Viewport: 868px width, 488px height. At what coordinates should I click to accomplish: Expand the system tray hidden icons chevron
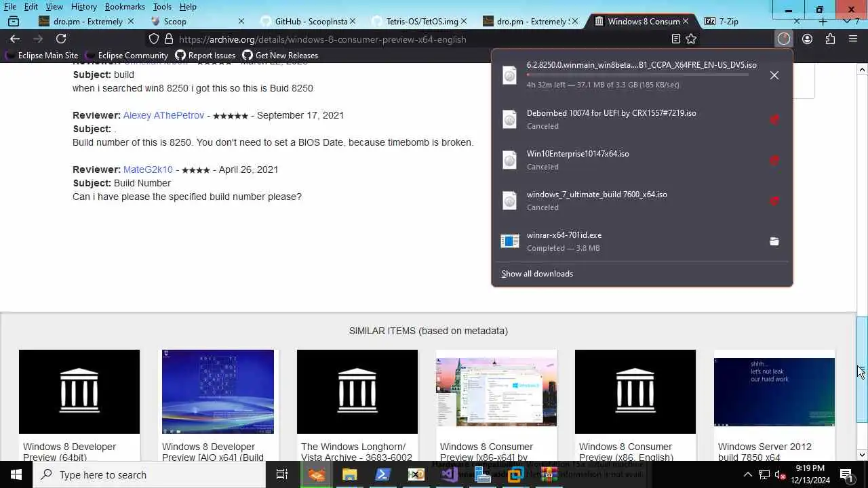(x=749, y=474)
